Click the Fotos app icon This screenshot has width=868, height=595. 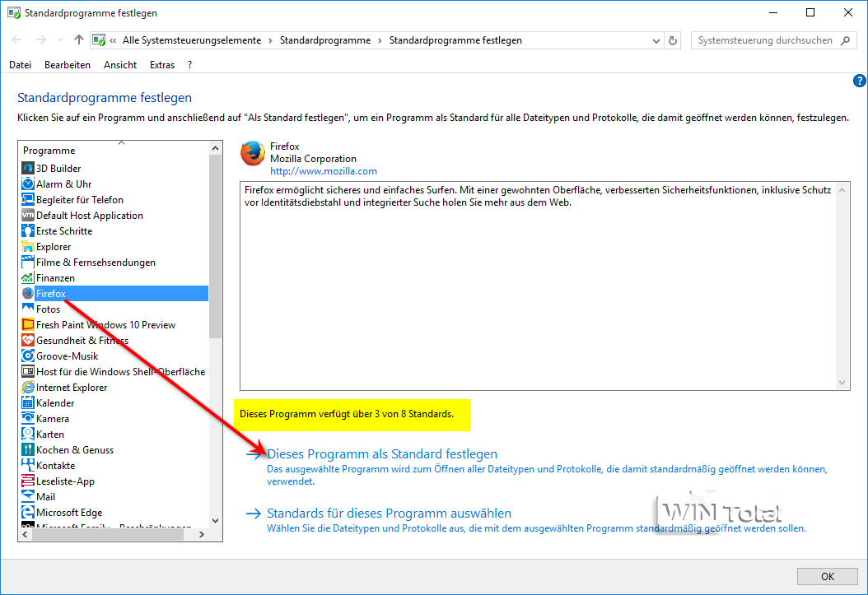pyautogui.click(x=28, y=309)
